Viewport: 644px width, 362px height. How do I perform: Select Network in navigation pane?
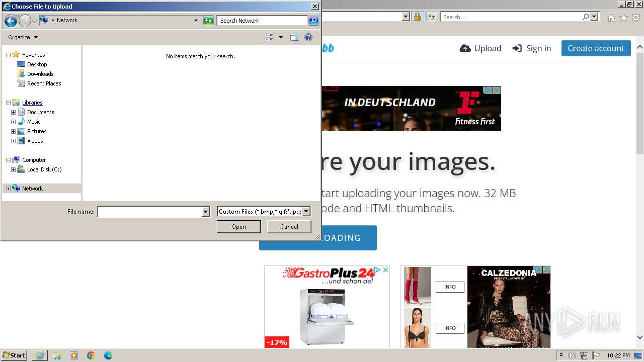(32, 189)
